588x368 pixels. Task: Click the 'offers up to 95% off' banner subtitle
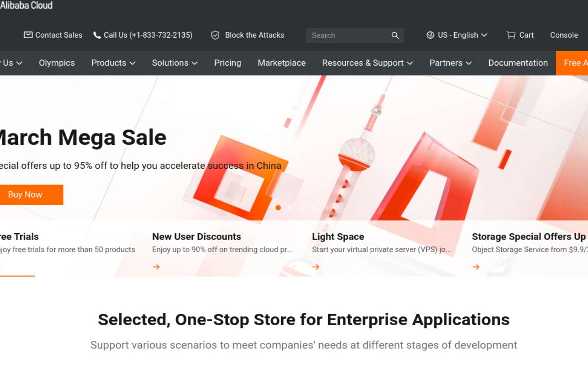coord(141,166)
